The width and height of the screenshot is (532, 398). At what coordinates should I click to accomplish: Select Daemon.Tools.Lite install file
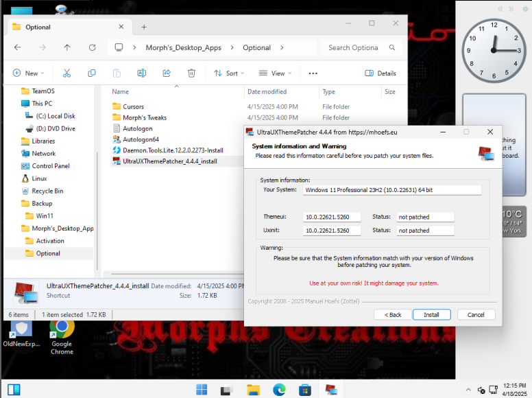point(173,150)
